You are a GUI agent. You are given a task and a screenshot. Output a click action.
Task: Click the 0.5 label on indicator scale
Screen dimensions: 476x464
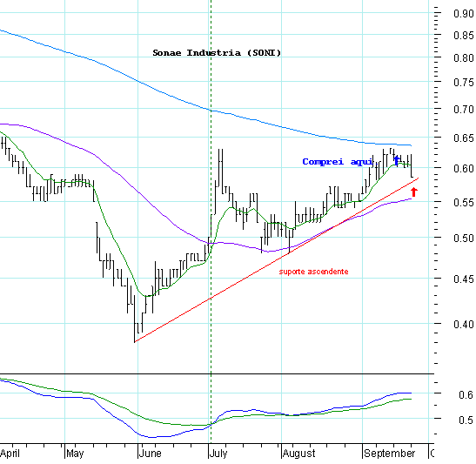tap(466, 420)
